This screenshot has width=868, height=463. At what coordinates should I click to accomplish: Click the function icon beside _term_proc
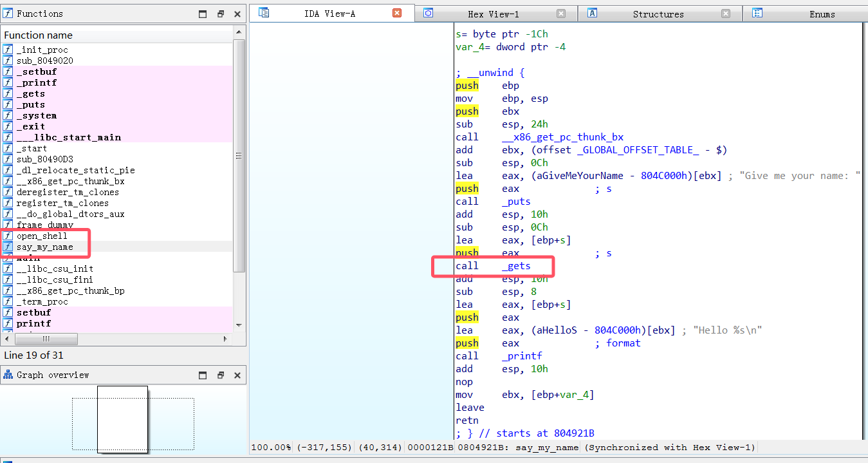pyautogui.click(x=8, y=301)
